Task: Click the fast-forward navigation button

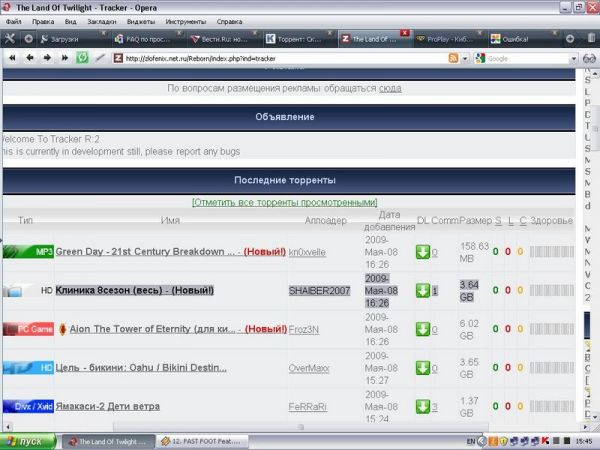Action: (65, 58)
